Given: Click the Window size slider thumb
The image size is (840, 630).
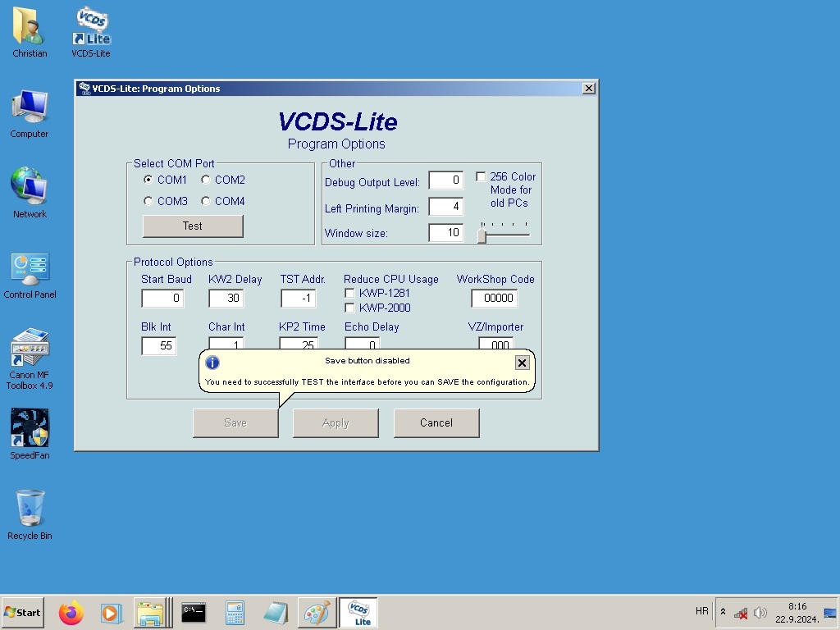Looking at the screenshot, I should pyautogui.click(x=482, y=235).
